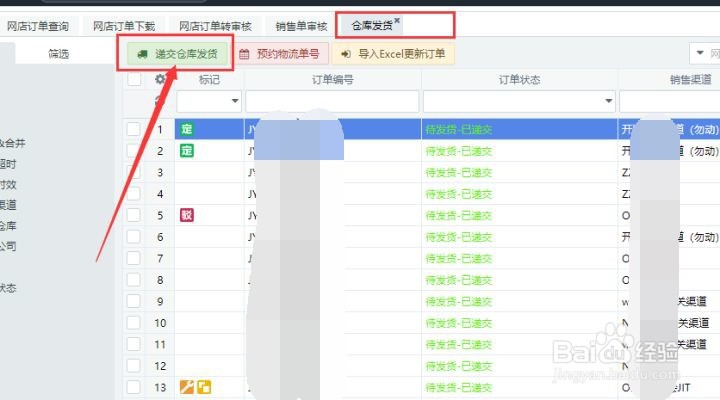Check the checkbox for row 10

[x=134, y=323]
